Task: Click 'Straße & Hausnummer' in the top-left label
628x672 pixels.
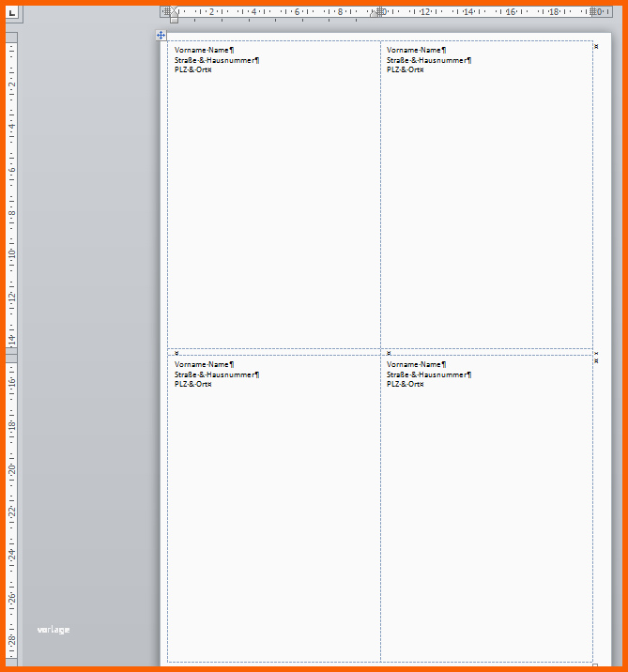Action: (x=214, y=60)
